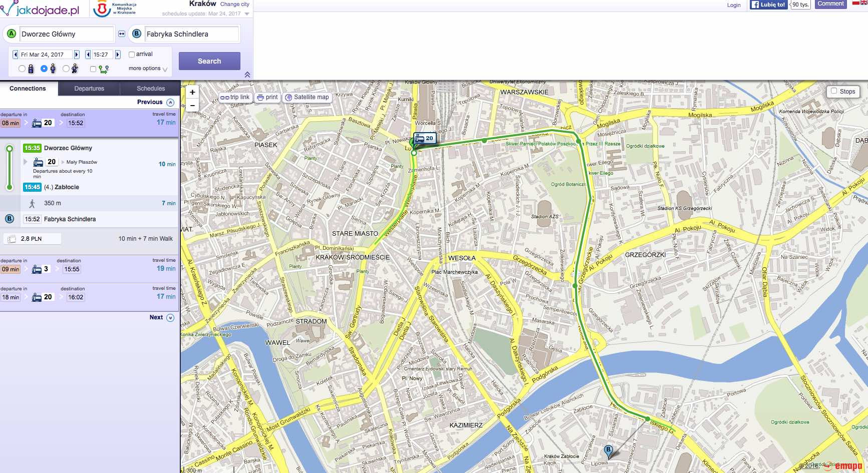The width and height of the screenshot is (868, 473).
Task: Expand more options
Action: pos(148,69)
